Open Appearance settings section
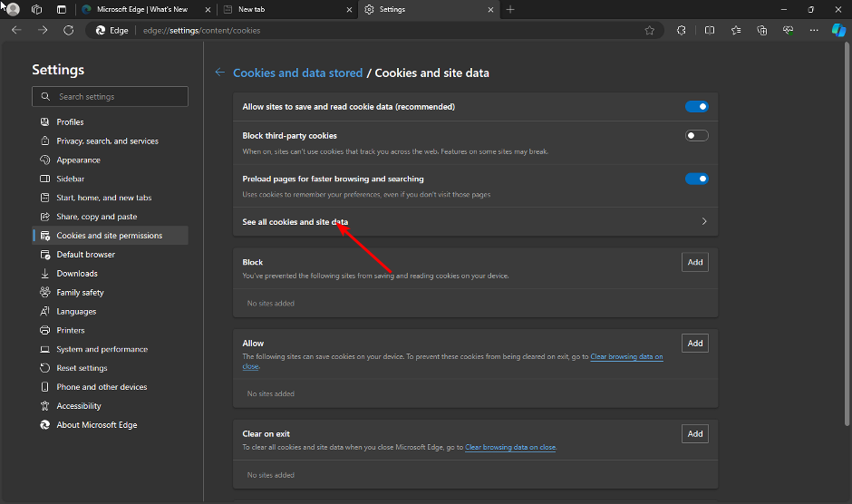Viewport: 852px width, 504px height. 111,160
